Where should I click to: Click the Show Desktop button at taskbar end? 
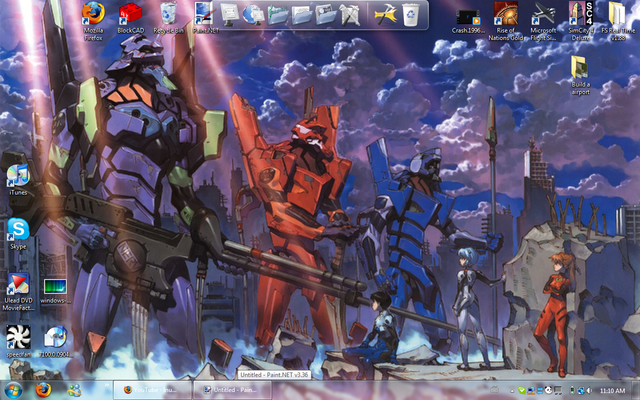click(636, 390)
